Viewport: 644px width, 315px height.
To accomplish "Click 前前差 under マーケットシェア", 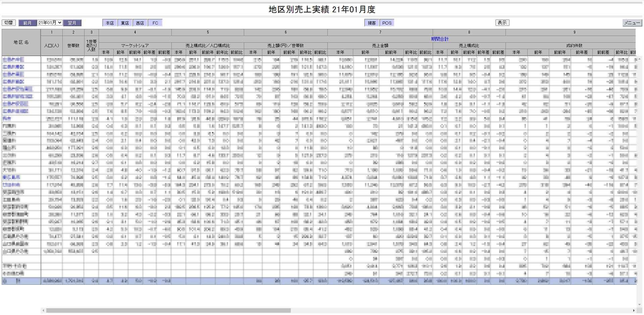I will click(x=164, y=52).
